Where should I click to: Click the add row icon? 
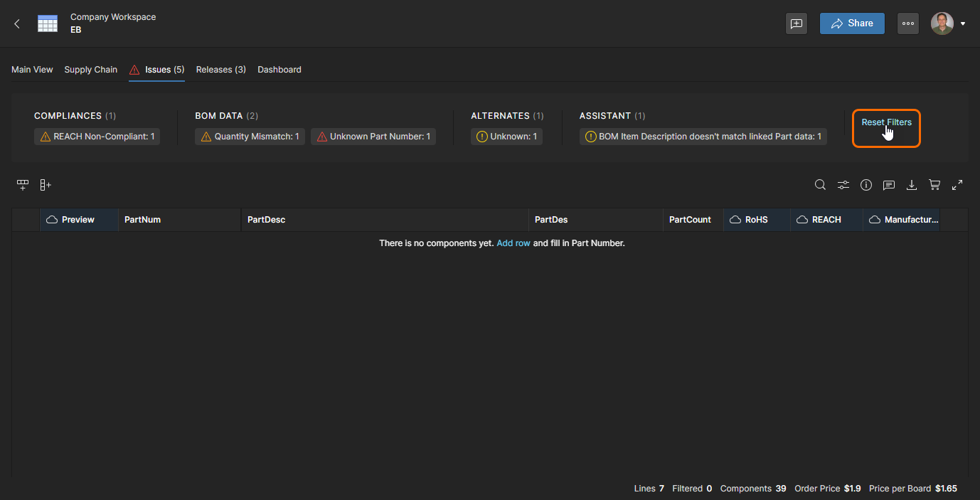click(x=23, y=185)
